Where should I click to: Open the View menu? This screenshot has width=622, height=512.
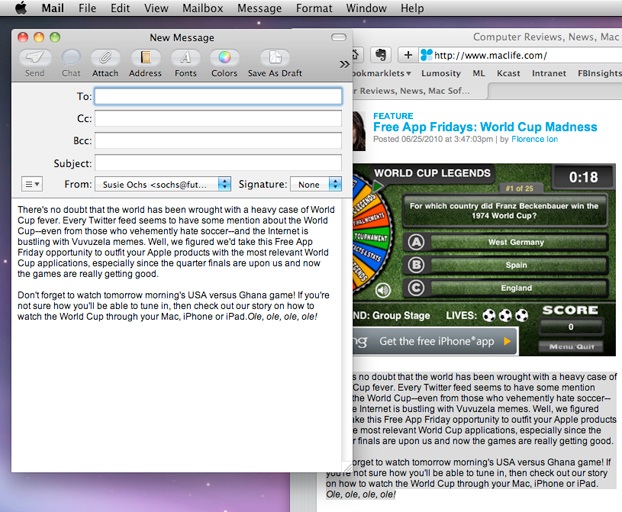click(156, 8)
